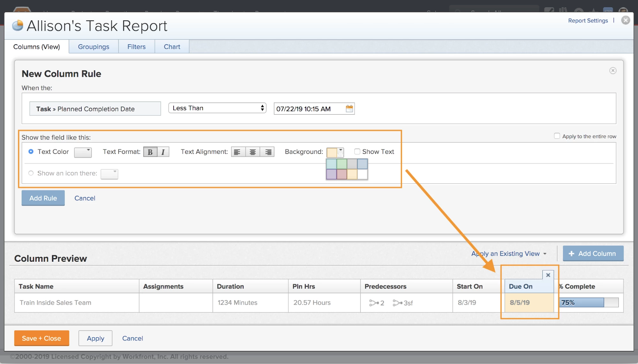Set text alignment to center

coord(252,152)
